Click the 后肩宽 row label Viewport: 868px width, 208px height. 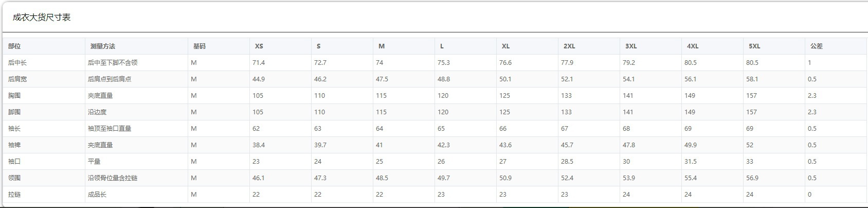[x=17, y=79]
